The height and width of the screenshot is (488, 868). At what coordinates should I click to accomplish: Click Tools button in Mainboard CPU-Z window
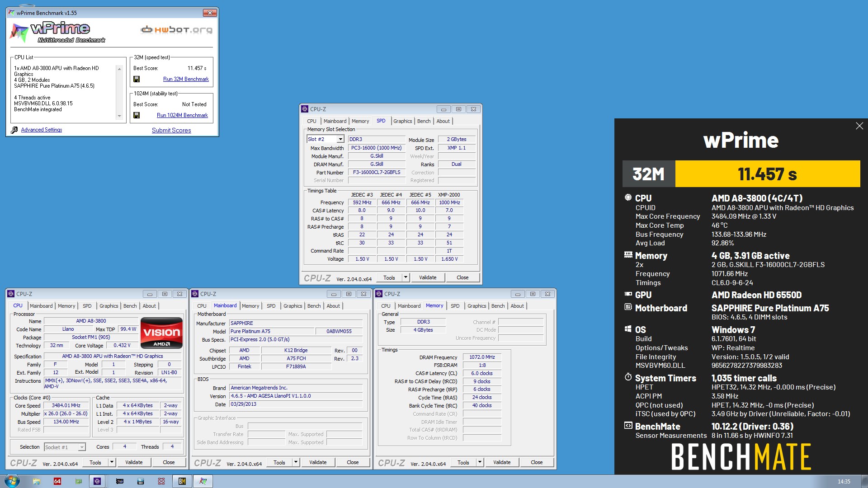tap(279, 462)
